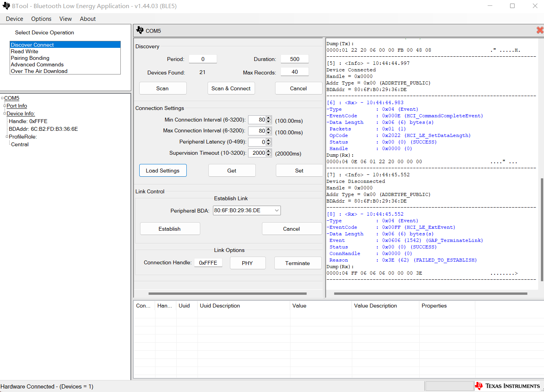Collapse the COM5 tree node

click(2, 98)
